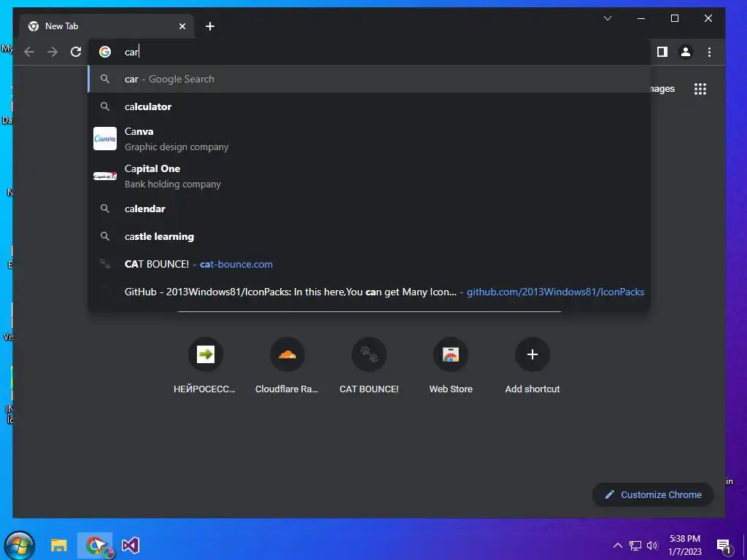Click the Capital One logo thumbnail
Screen dimensions: 747x560
(105, 176)
